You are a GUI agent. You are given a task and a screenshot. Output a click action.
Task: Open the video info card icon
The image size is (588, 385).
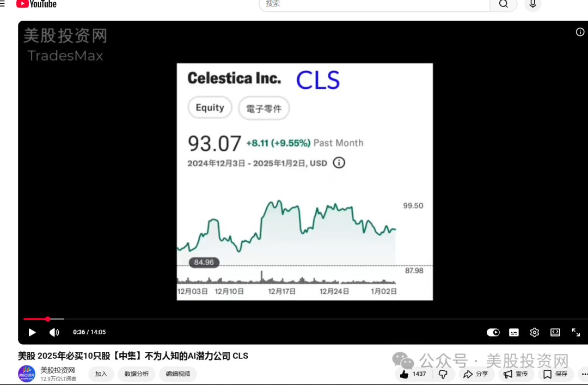coord(580,32)
